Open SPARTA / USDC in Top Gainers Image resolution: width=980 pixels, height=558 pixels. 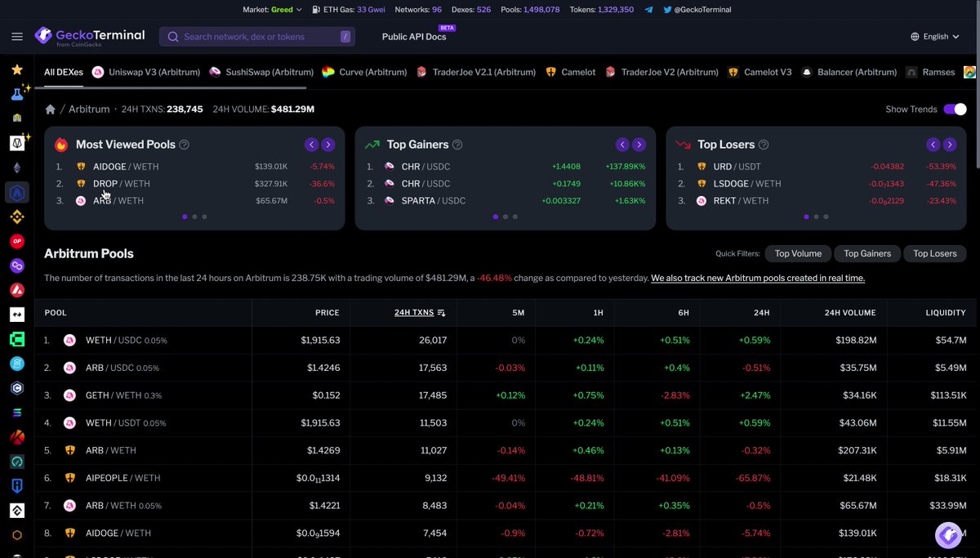click(x=506, y=201)
